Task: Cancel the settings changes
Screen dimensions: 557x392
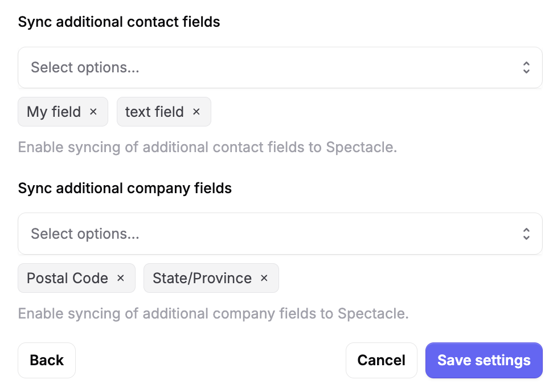Action: pos(381,360)
